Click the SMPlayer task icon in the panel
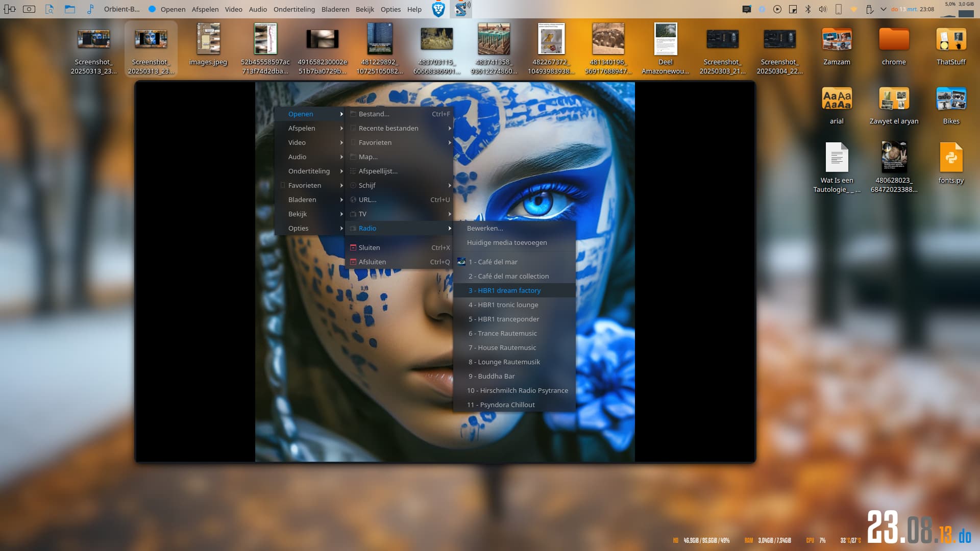This screenshot has height=551, width=980. 461,9
